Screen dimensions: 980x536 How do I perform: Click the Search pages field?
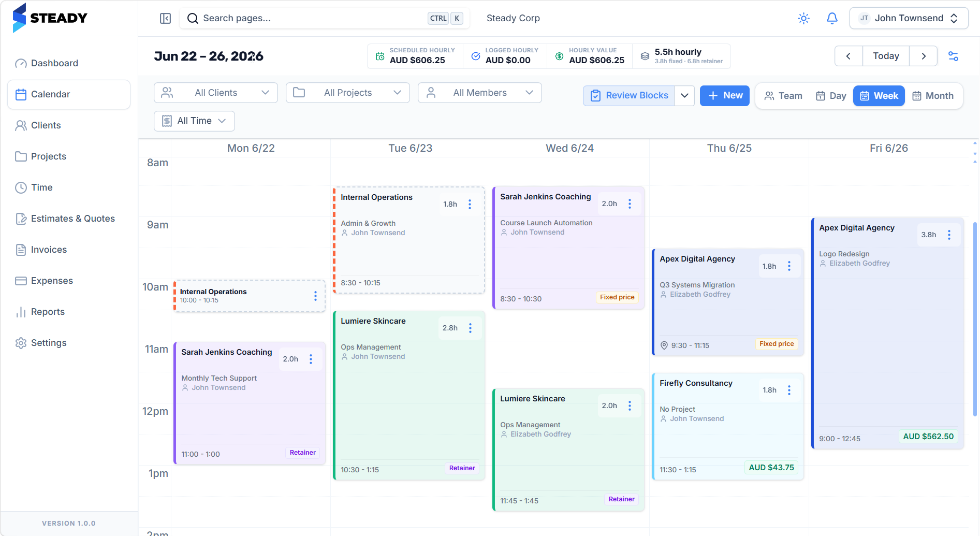[x=325, y=18]
